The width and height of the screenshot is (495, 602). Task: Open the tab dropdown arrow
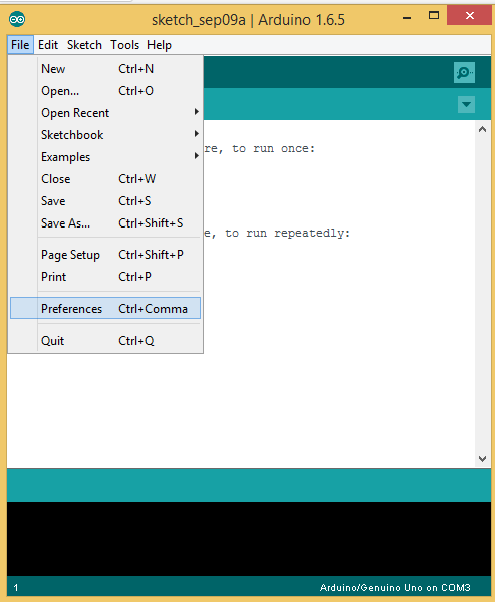pos(466,104)
